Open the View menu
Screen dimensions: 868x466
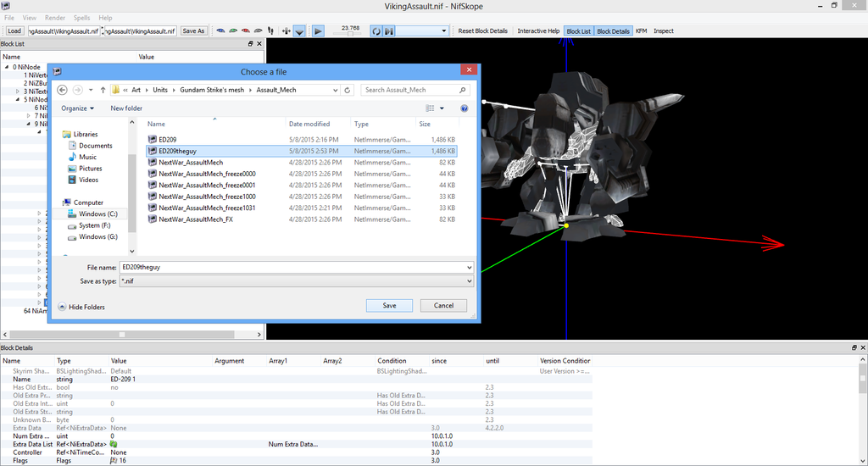[x=30, y=18]
